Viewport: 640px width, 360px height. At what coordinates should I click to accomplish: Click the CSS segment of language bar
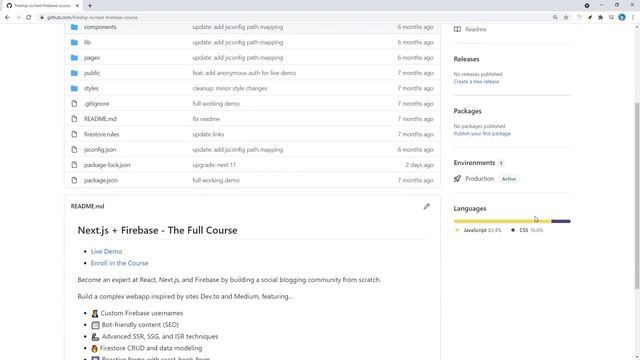[561, 221]
